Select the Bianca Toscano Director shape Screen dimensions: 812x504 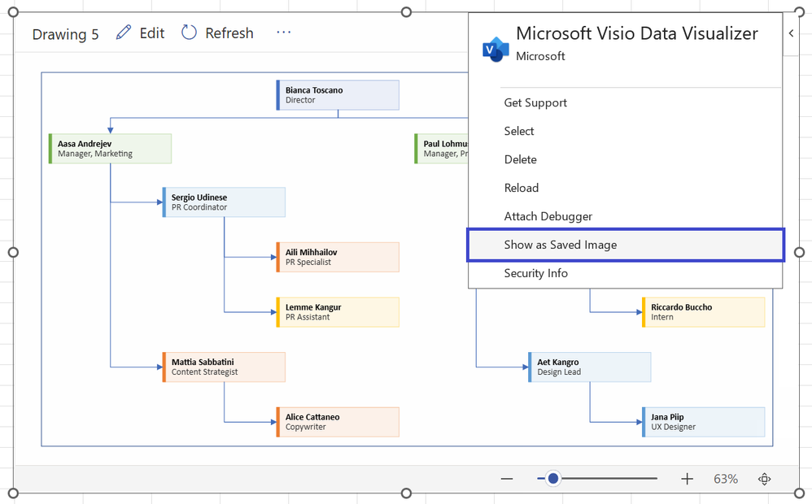click(338, 95)
